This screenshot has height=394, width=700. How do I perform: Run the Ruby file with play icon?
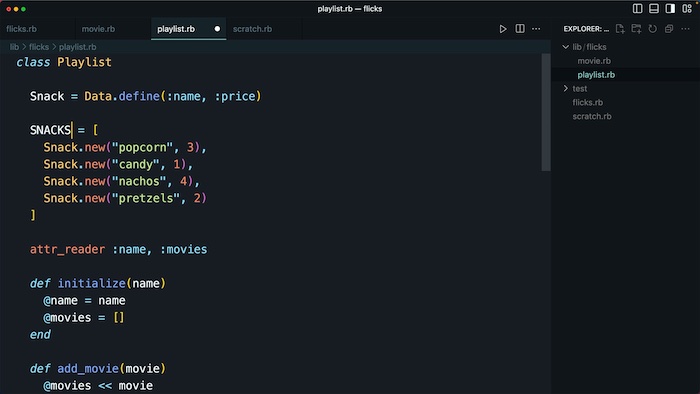click(503, 29)
